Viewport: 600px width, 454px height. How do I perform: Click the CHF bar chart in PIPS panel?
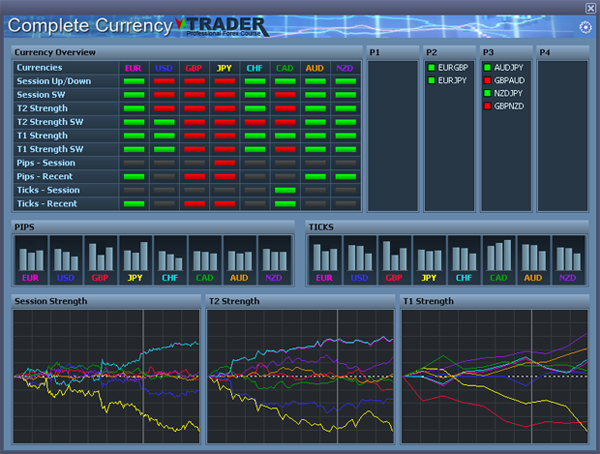pyautogui.click(x=170, y=260)
